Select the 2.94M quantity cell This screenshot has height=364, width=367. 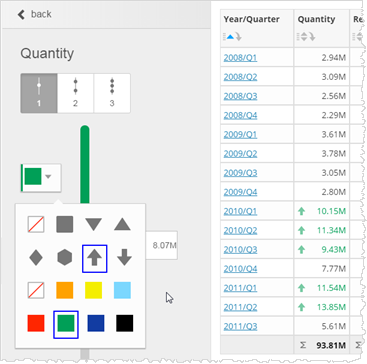tap(321, 57)
